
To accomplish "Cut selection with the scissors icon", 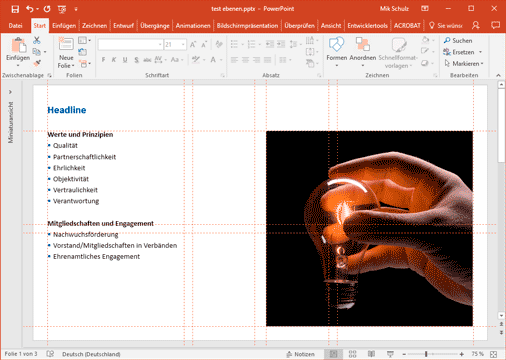I will [x=37, y=40].
